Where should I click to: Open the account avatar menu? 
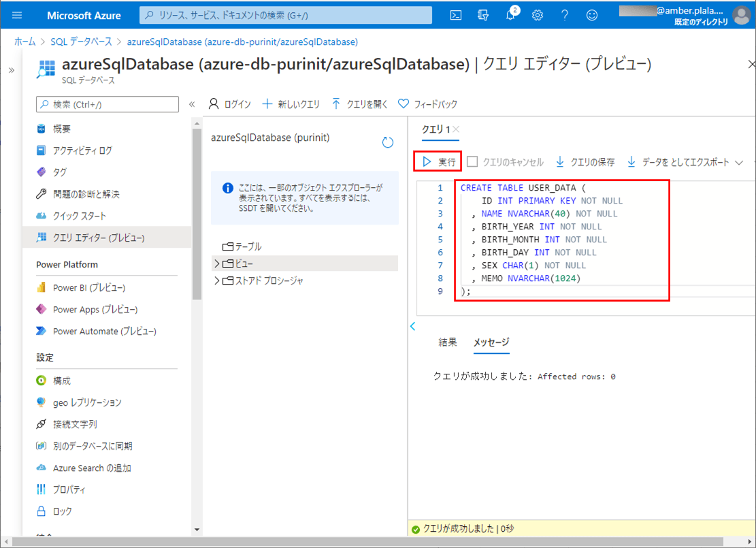pyautogui.click(x=742, y=15)
